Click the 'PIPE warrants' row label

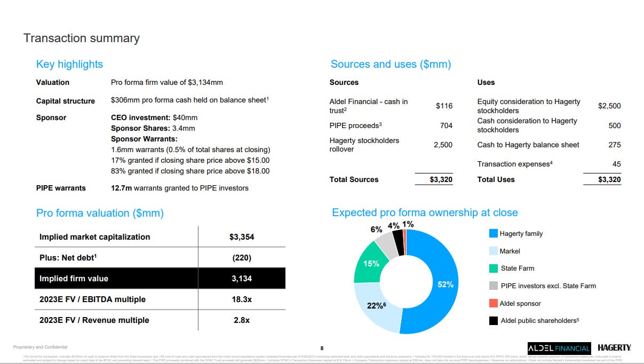(61, 188)
